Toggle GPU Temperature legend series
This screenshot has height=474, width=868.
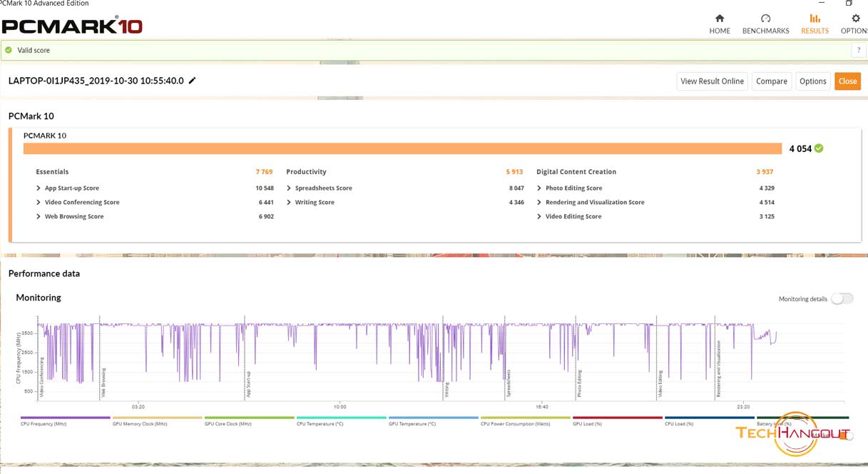[x=434, y=420]
